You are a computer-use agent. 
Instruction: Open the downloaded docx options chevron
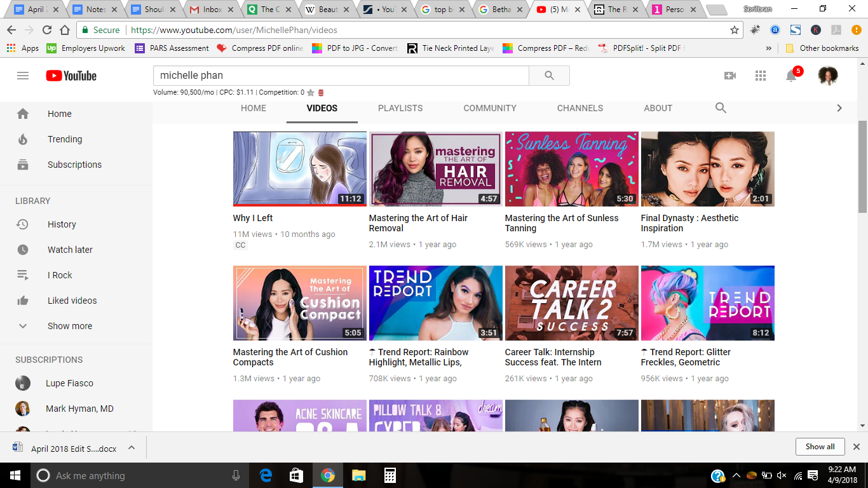[x=132, y=447]
